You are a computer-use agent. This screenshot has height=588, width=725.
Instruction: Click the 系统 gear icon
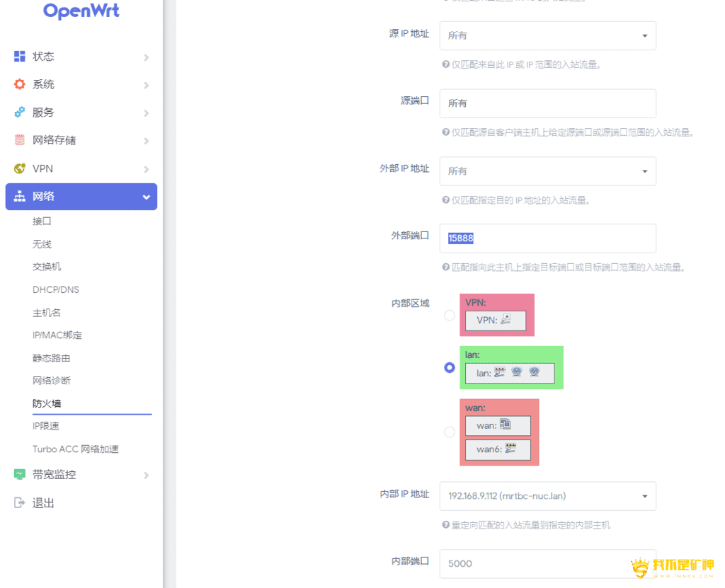click(20, 84)
